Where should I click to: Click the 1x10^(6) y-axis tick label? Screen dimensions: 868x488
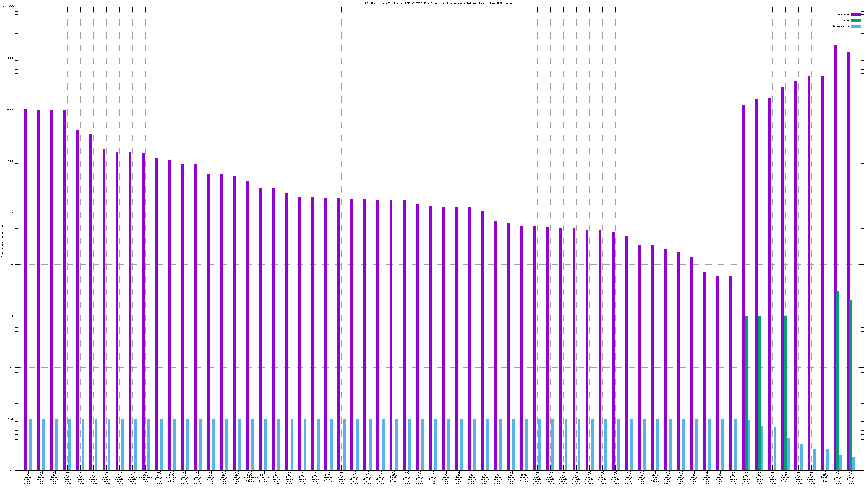[8, 7]
